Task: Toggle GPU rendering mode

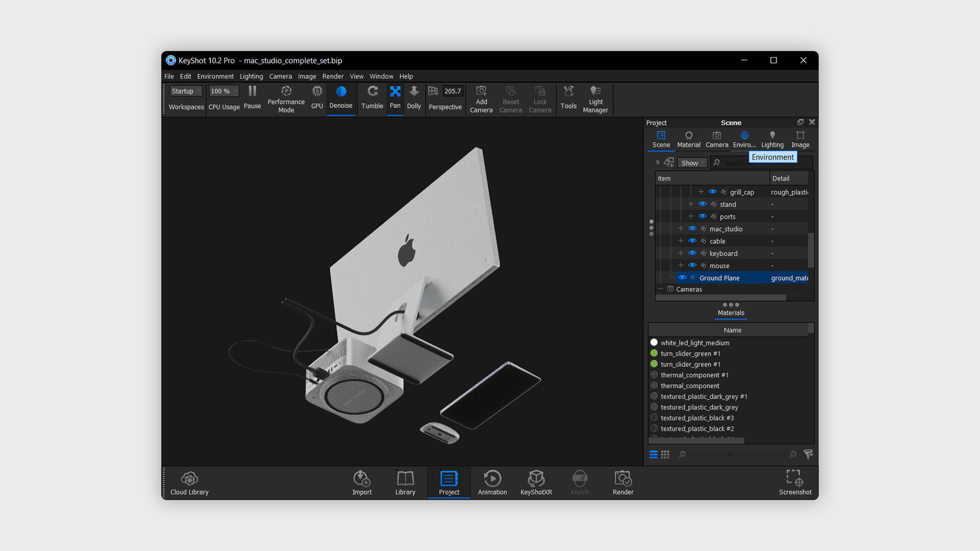Action: click(317, 98)
